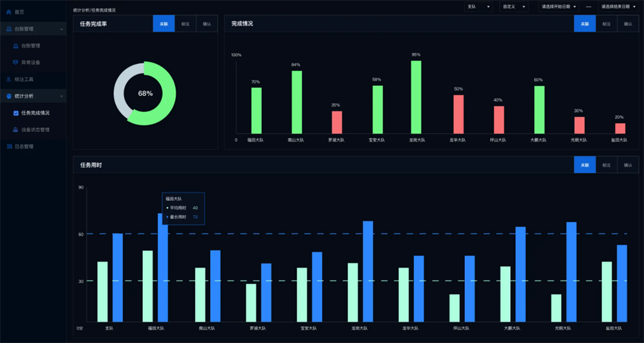Click the 标注工具 icon in sidebar
Image resolution: width=644 pixels, height=343 pixels.
coord(9,79)
